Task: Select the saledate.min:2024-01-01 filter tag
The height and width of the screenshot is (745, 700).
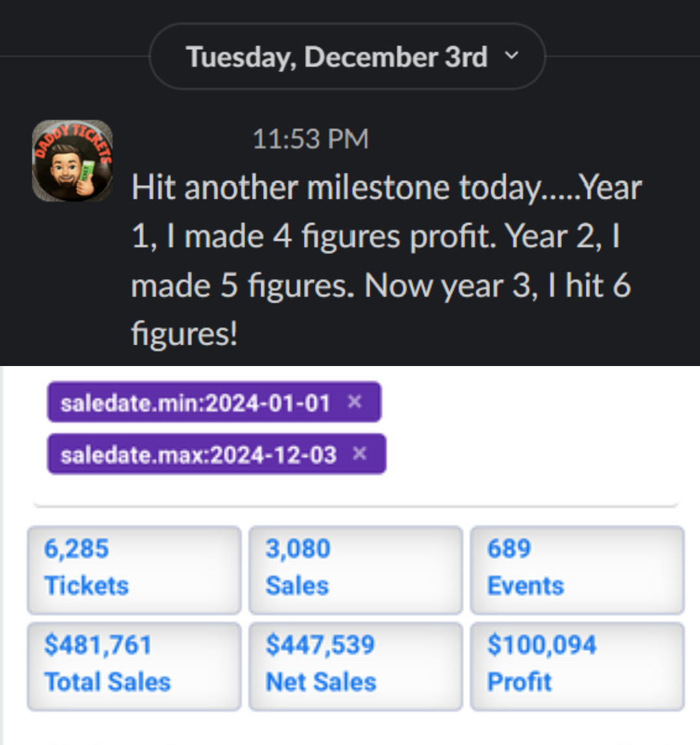Action: pyautogui.click(x=195, y=403)
